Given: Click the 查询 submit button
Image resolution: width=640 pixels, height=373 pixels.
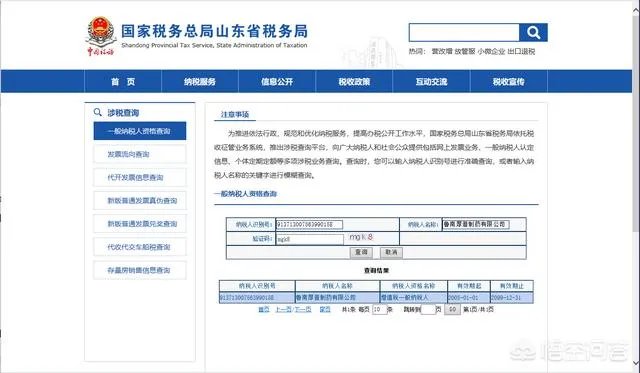Looking at the screenshot, I should tap(361, 252).
